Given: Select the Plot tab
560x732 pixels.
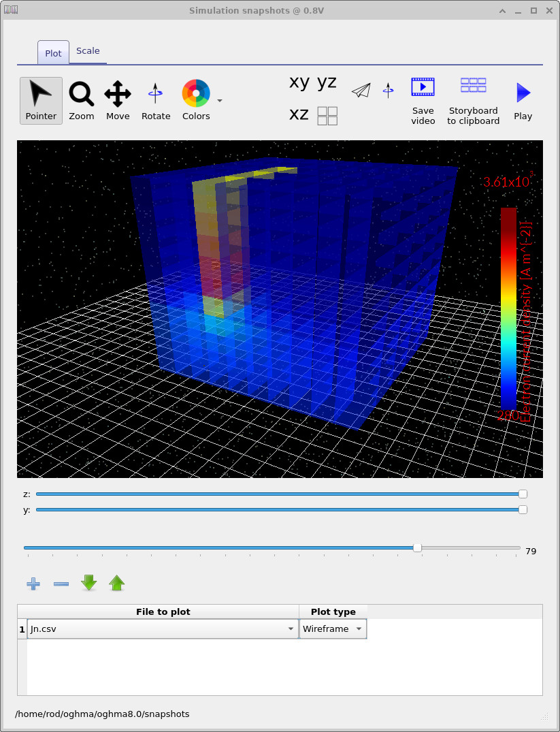Looking at the screenshot, I should coord(52,52).
